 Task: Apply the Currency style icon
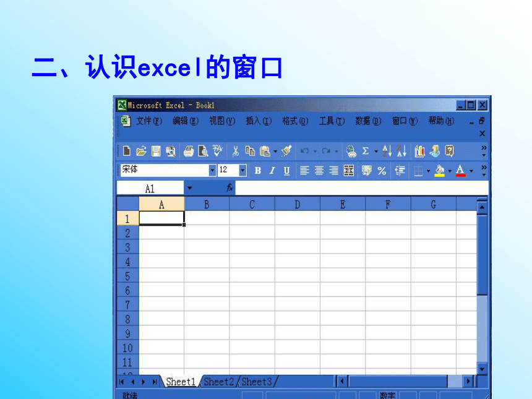(367, 170)
